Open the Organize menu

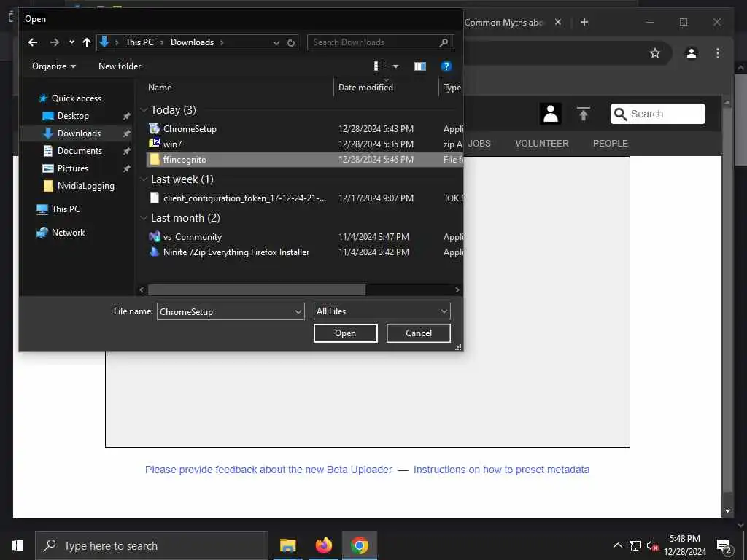tap(54, 66)
